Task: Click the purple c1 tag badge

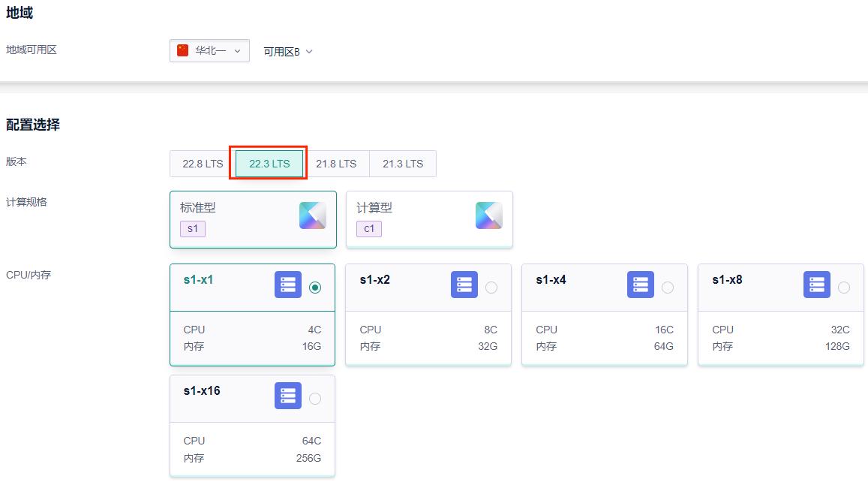Action: [x=369, y=228]
